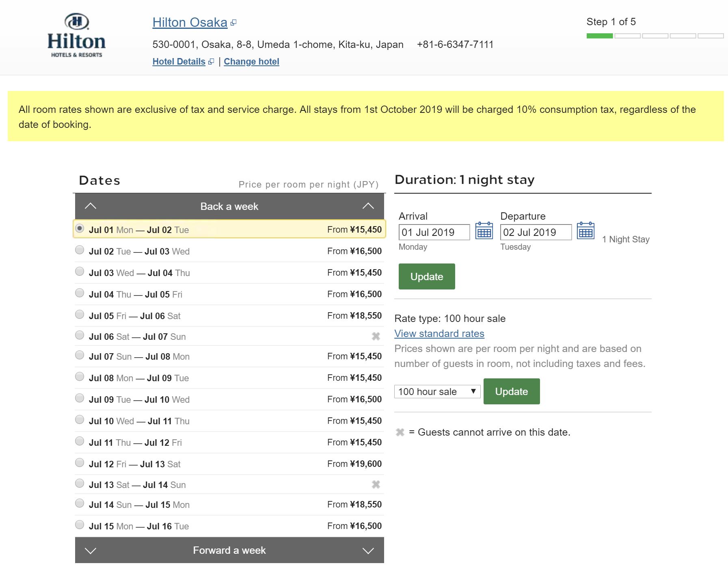
Task: Click the From ¥16,500 price on Jul 09 row
Action: [354, 399]
